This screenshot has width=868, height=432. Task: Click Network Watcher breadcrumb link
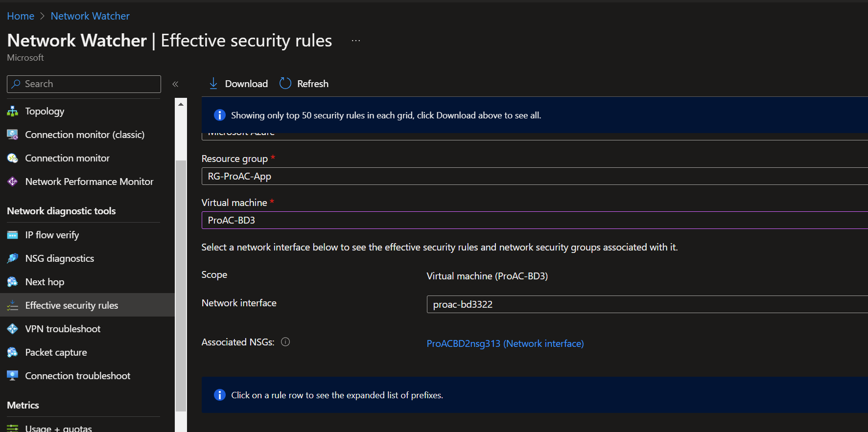click(90, 16)
